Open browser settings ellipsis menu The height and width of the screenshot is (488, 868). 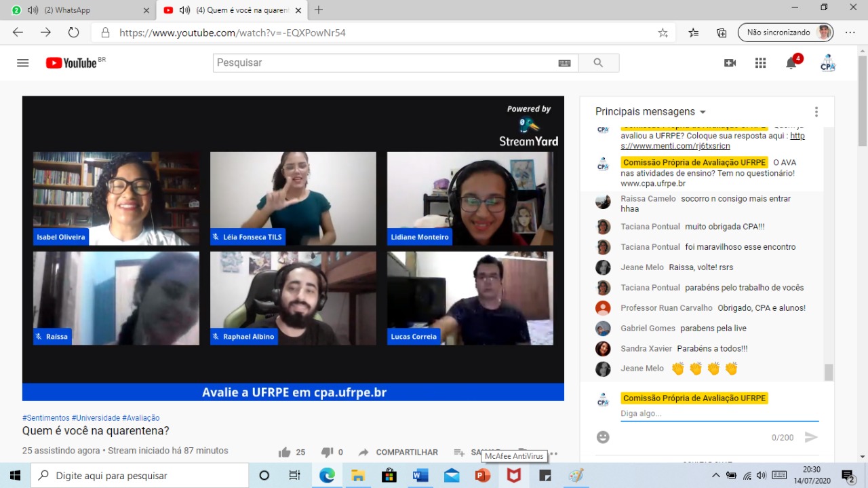(x=850, y=33)
